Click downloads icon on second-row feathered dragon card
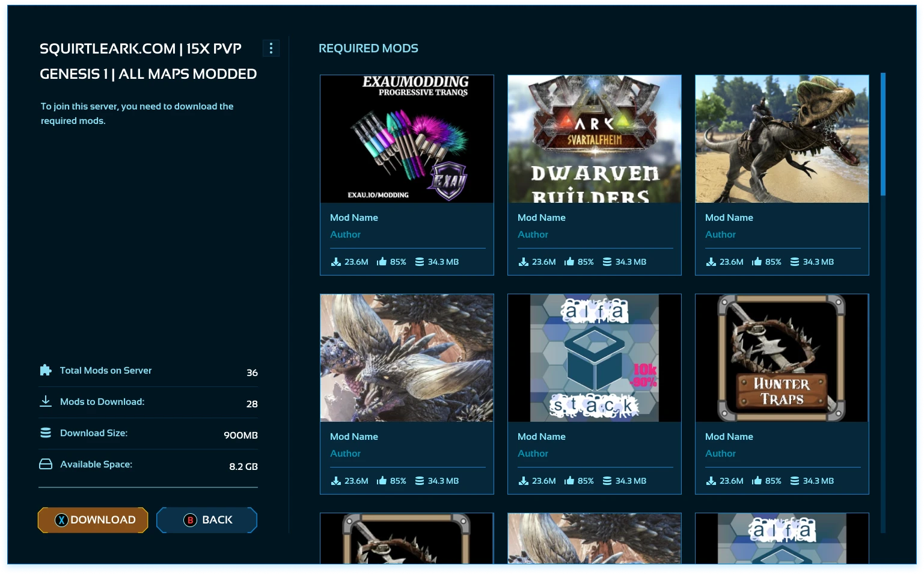Viewport: 924px width, 574px height. 336,481
